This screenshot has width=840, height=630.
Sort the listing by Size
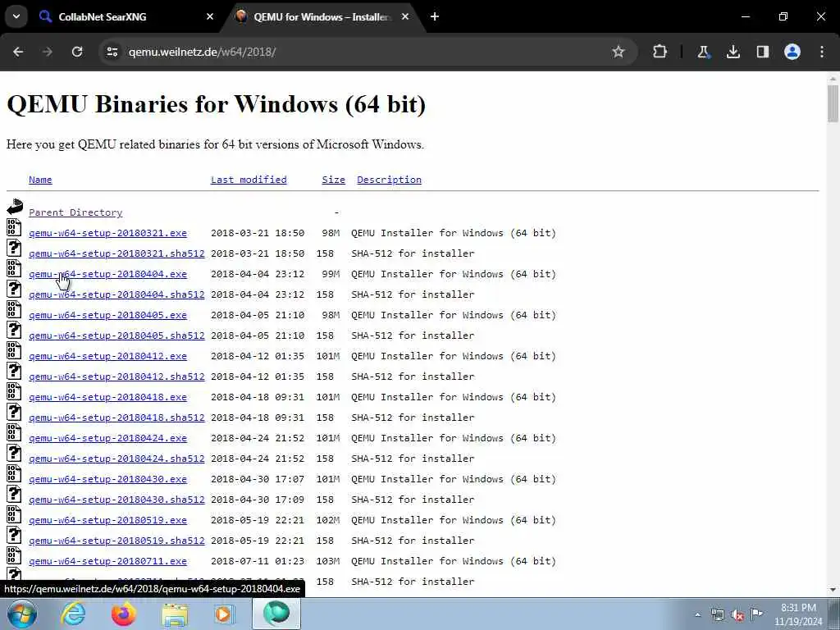click(333, 180)
